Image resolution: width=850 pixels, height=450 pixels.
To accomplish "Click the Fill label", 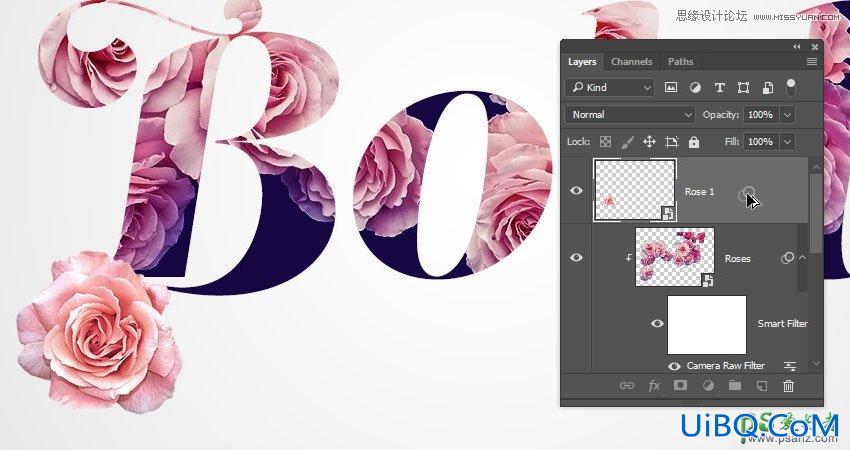I will 732,142.
